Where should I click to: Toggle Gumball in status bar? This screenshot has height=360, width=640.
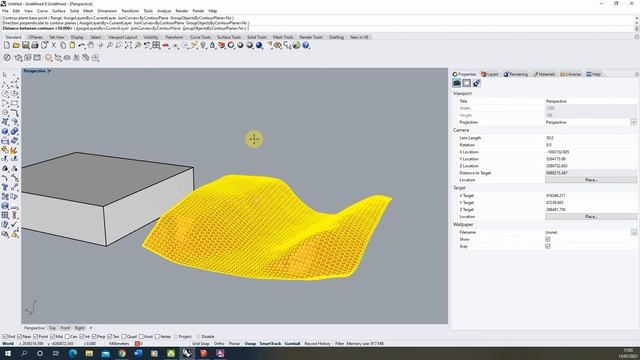(x=292, y=344)
